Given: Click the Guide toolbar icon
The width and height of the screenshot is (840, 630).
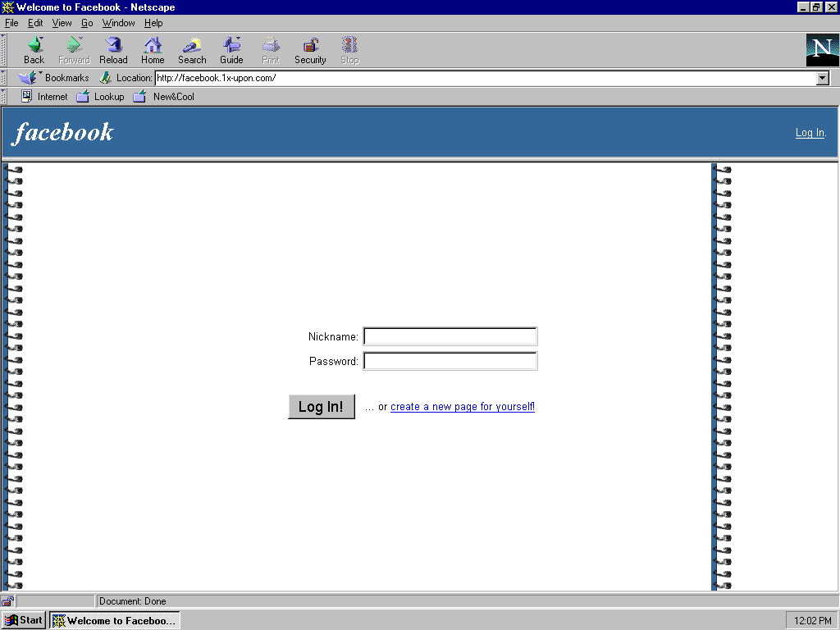Looking at the screenshot, I should [x=231, y=46].
